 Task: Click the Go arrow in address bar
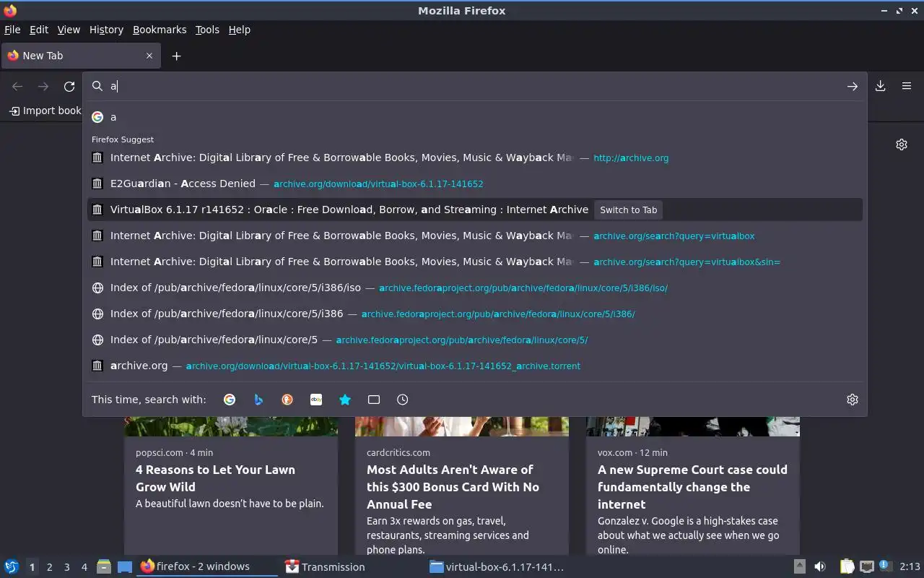(x=853, y=86)
